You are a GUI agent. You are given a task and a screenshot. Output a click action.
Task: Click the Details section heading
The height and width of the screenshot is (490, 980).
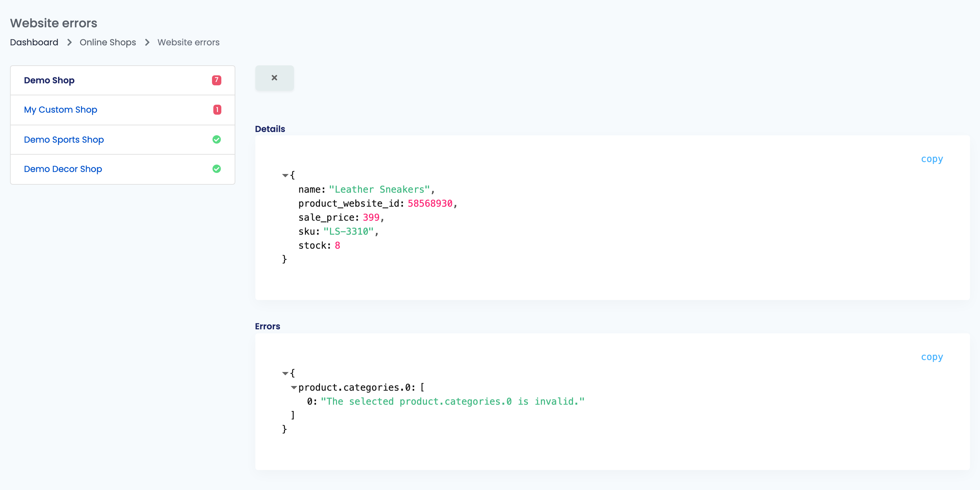click(x=270, y=129)
